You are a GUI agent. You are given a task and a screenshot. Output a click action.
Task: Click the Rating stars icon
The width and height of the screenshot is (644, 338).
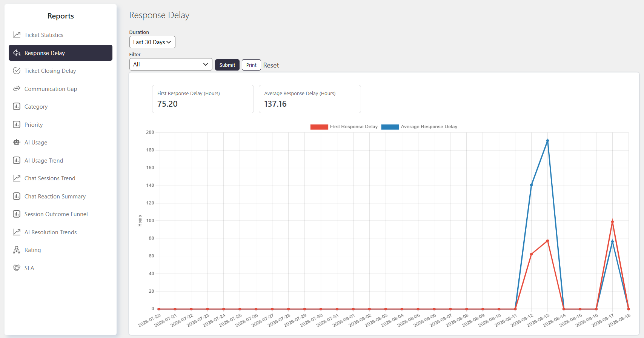pyautogui.click(x=17, y=250)
